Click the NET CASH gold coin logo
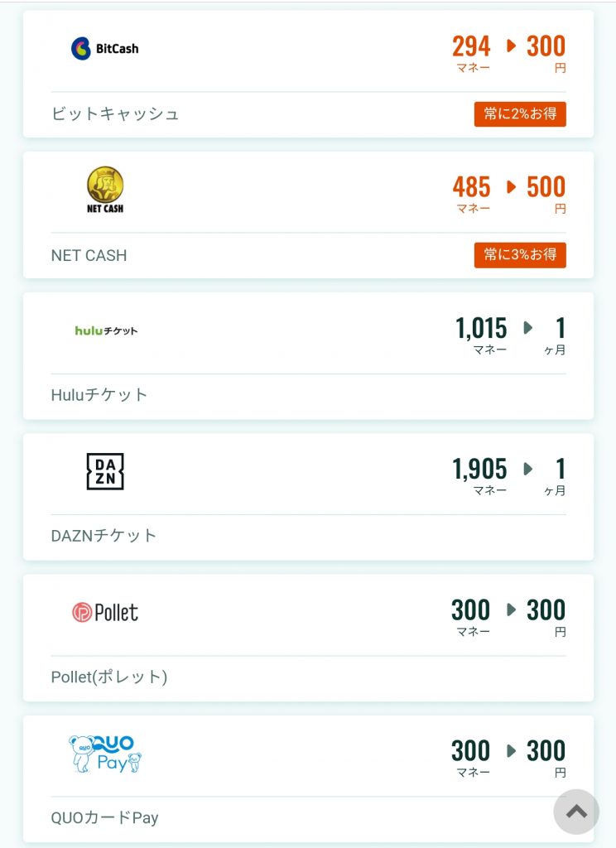616x848 pixels. [105, 190]
